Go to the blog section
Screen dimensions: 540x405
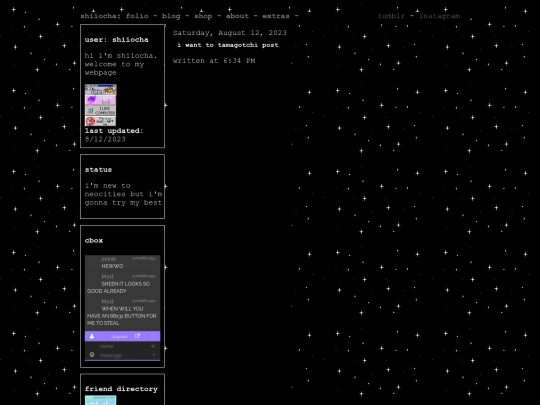[x=171, y=16]
